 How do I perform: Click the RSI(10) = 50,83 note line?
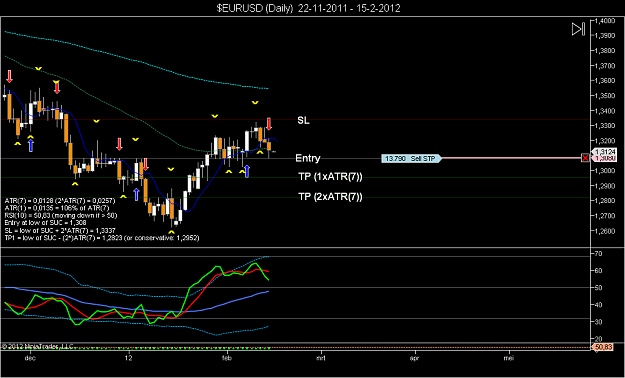[62, 215]
